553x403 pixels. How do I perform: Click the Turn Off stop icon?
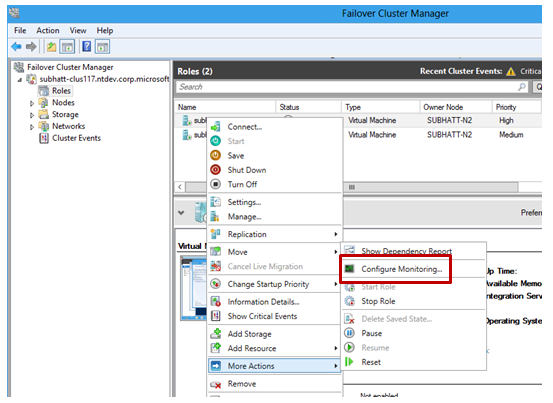coord(215,184)
